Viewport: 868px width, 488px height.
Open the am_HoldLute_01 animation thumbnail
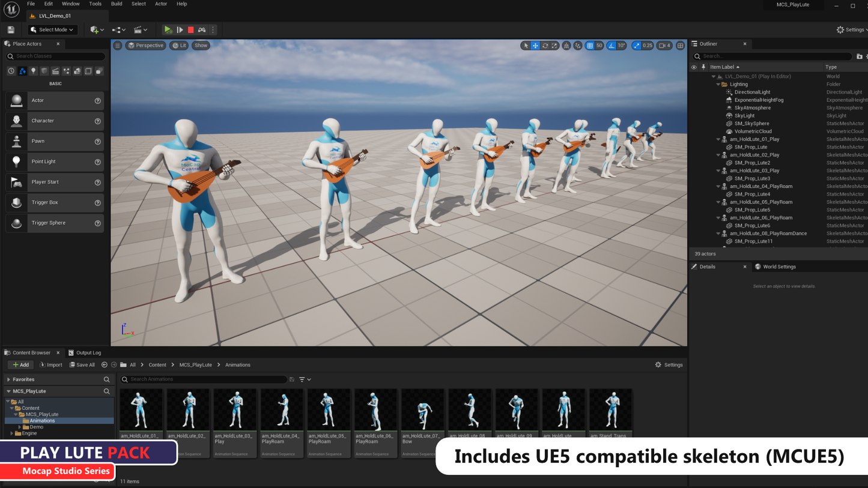(141, 410)
